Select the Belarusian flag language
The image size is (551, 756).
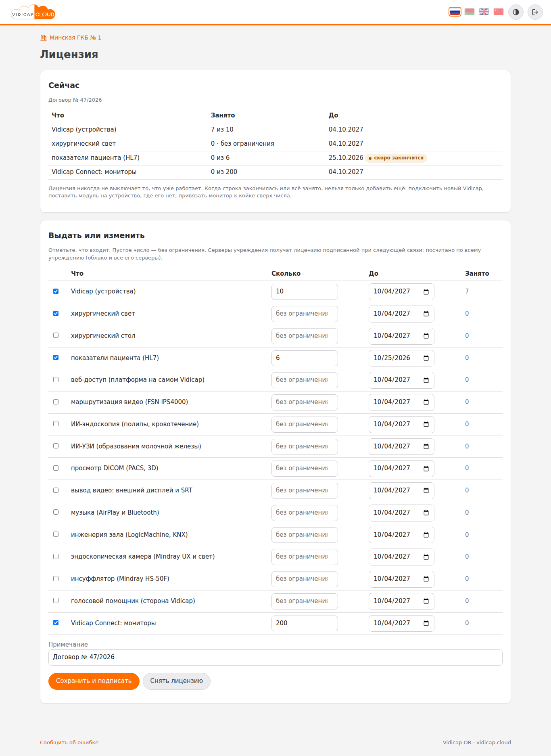(470, 12)
